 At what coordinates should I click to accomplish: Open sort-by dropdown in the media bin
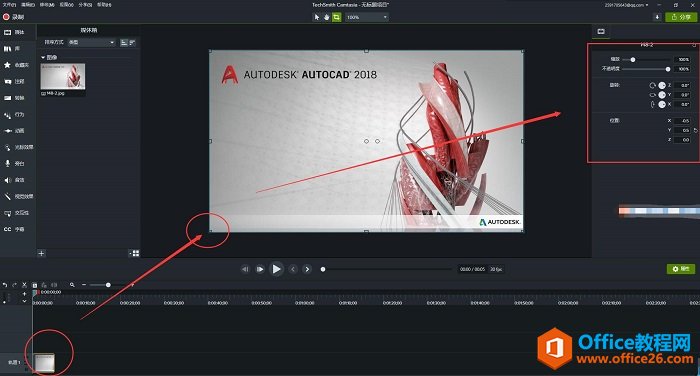pyautogui.click(x=91, y=42)
